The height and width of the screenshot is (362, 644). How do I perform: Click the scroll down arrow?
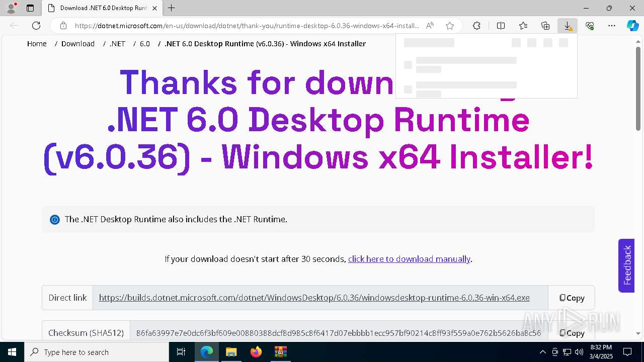coord(638,333)
